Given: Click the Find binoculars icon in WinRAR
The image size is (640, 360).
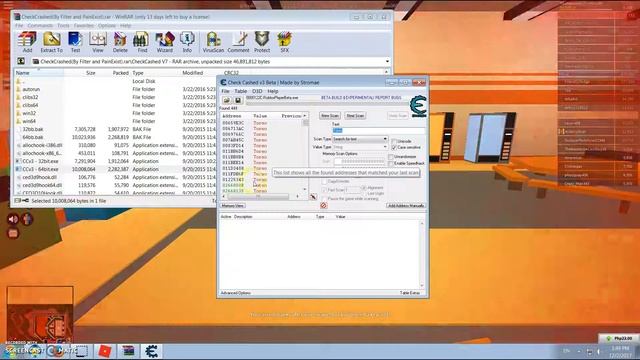Looking at the screenshot, I should coord(142,42).
